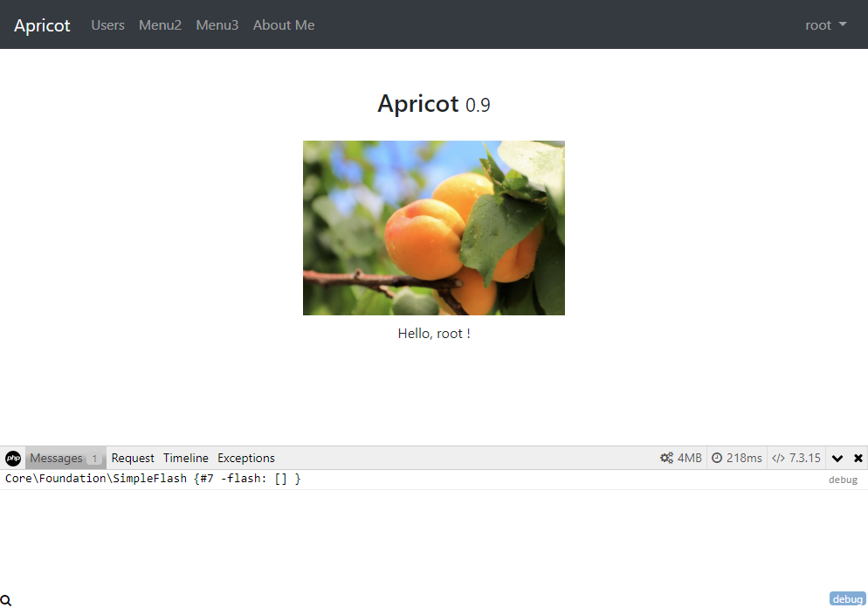Click the PHP debug bar logo icon
868x608 pixels.
[13, 459]
